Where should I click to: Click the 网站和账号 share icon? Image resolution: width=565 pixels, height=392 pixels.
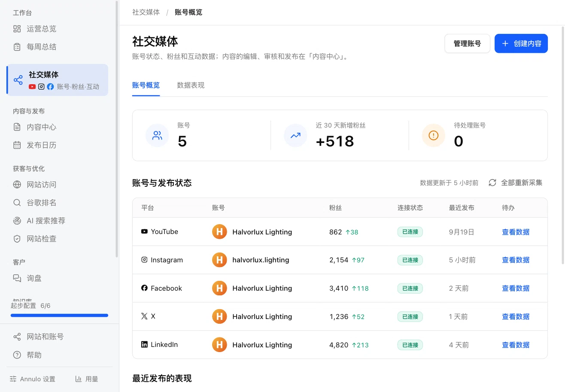pyautogui.click(x=17, y=337)
